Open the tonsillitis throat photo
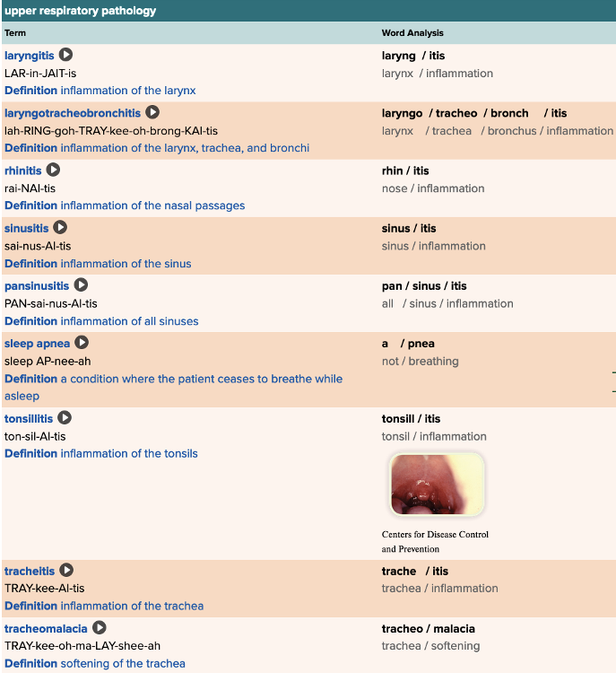 pos(437,485)
